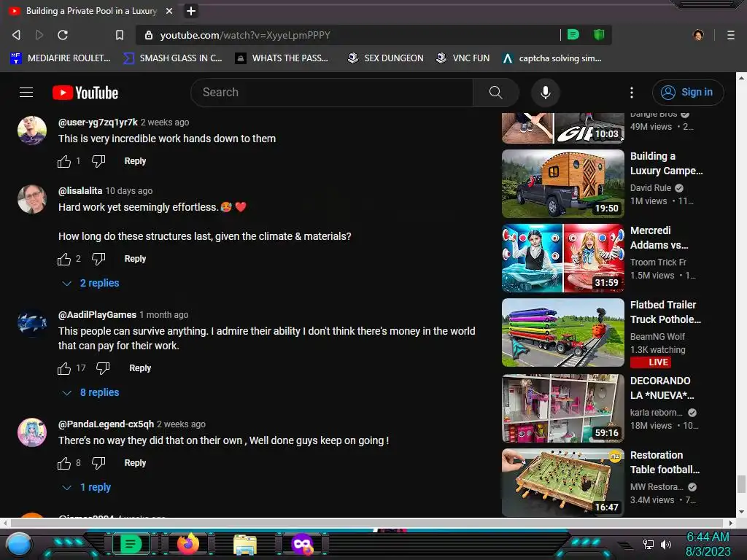Screen dimensions: 747x560
Task: Dislike the comment by @user-yg7zq1yr7k
Action: click(x=98, y=161)
